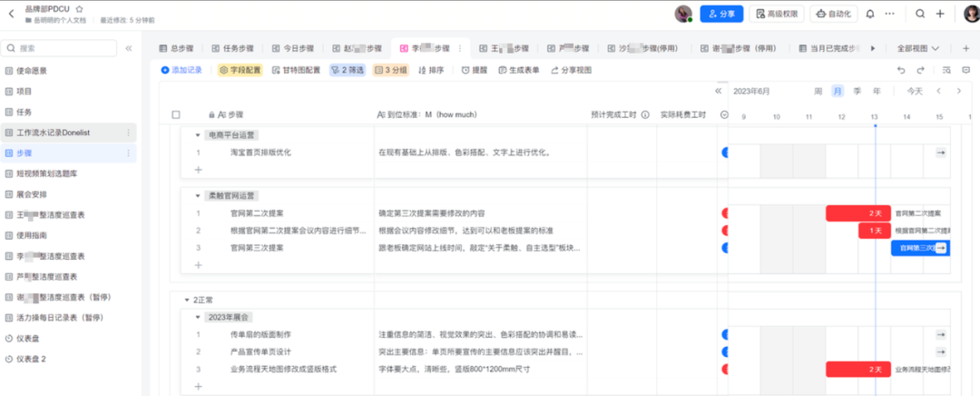The image size is (980, 396).
Task: Tick the select-all checkbox in the header
Action: (176, 114)
